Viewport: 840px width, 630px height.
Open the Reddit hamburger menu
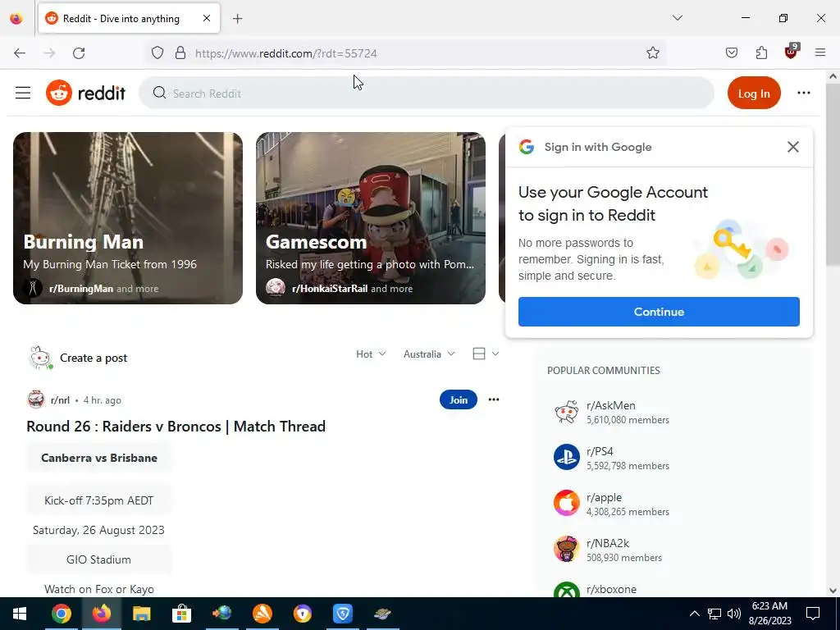[22, 94]
